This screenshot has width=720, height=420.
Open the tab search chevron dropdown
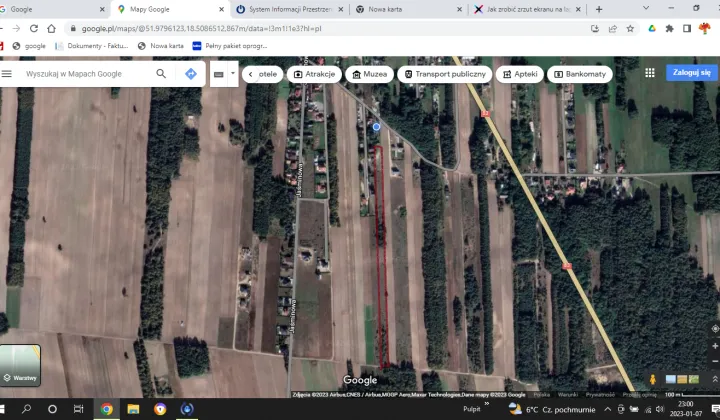646,8
